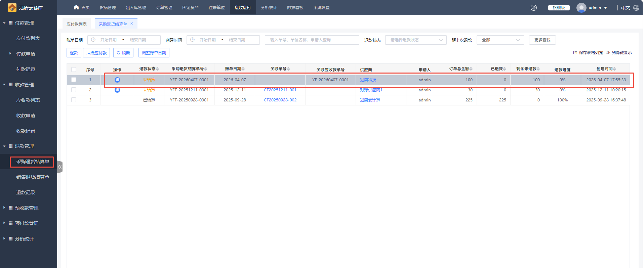The height and width of the screenshot is (268, 644).
Task: Sort by 剩余未退款 column arrows
Action: pyautogui.click(x=538, y=69)
